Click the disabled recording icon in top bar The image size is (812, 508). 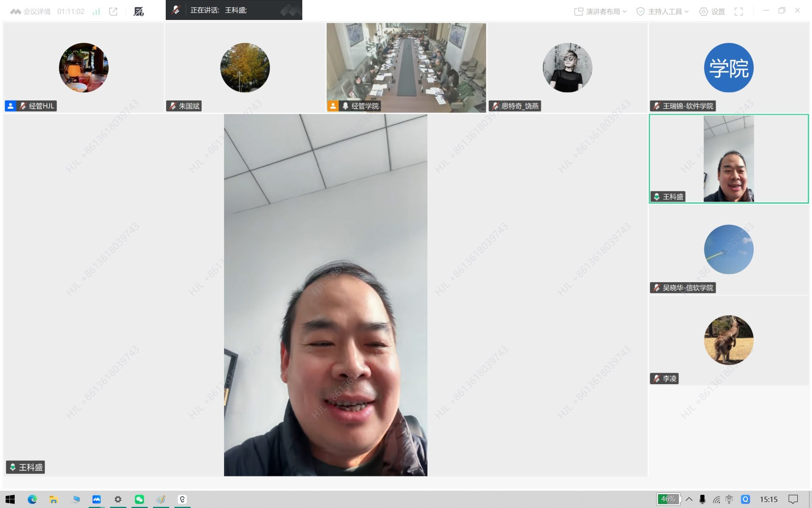(x=138, y=12)
